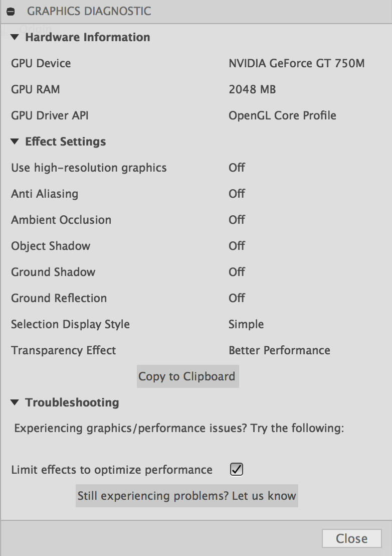392x556 pixels.
Task: Collapse the Troubleshooting section
Action: [15, 402]
